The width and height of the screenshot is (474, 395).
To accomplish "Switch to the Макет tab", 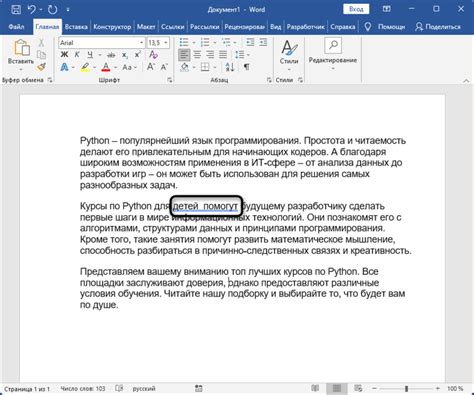I will click(x=146, y=27).
